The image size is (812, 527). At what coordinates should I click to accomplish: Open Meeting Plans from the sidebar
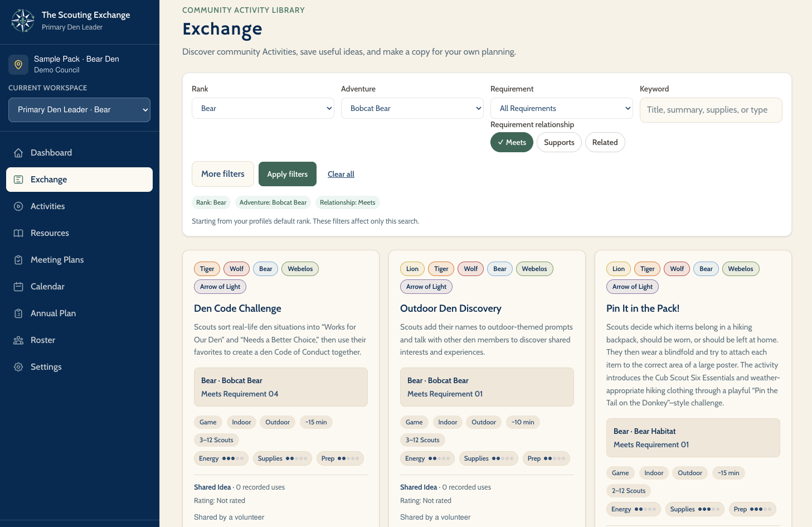pyautogui.click(x=79, y=260)
